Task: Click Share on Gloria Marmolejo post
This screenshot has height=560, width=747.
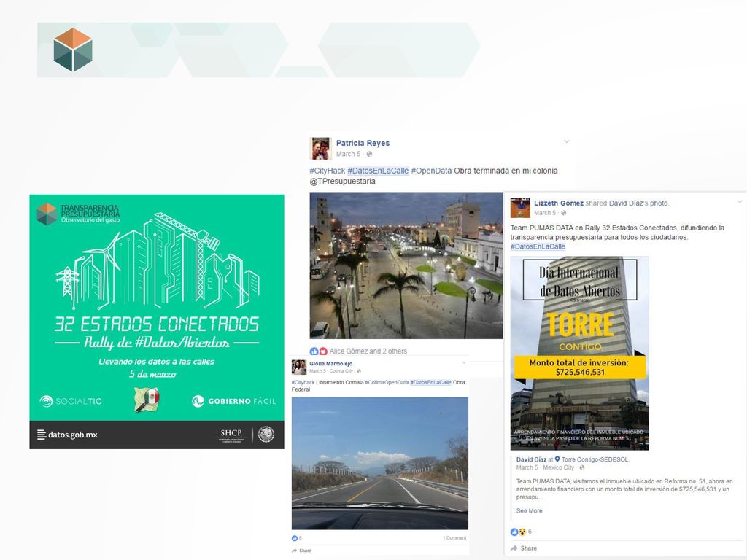Action: tap(301, 551)
